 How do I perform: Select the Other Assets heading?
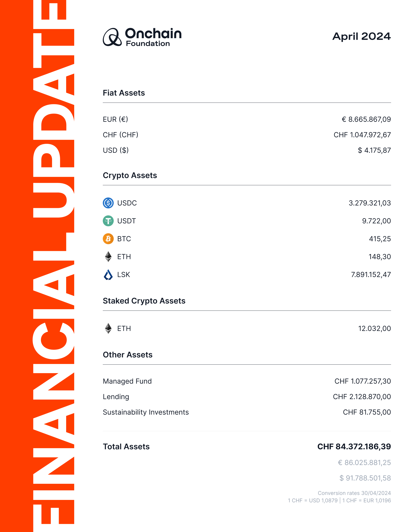pos(128,355)
